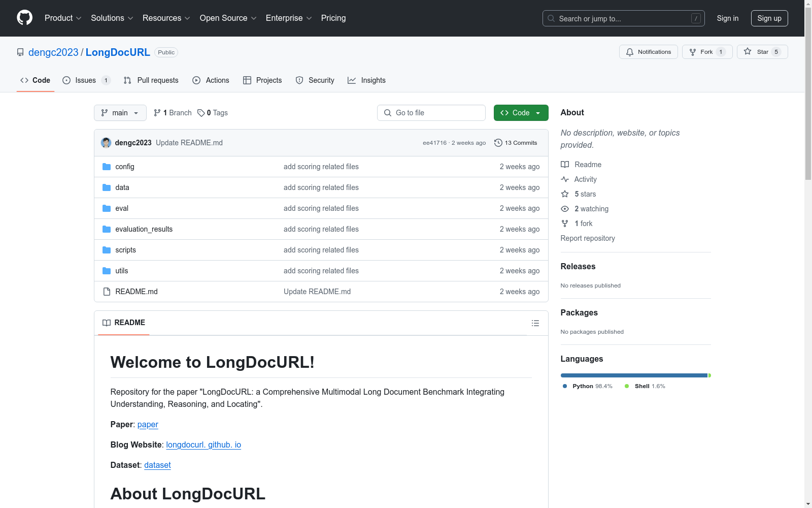Open the Security tab
812x508 pixels.
pyautogui.click(x=315, y=80)
